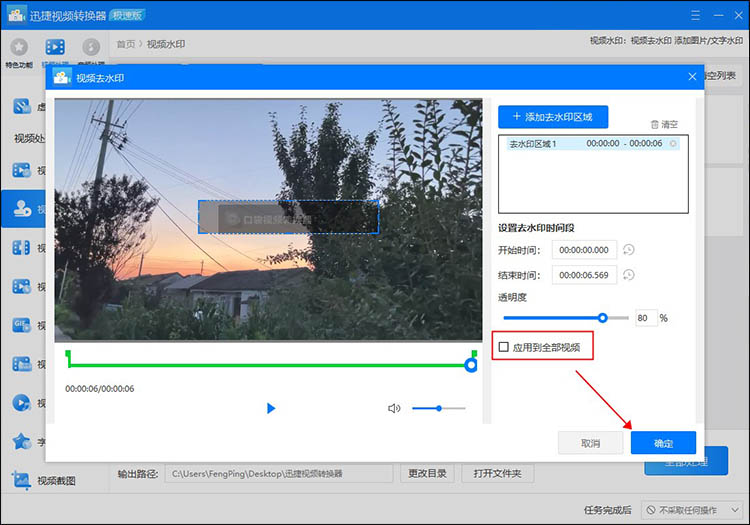Select 视频截图 in the sidebar
The image size is (750, 525).
pos(56,481)
